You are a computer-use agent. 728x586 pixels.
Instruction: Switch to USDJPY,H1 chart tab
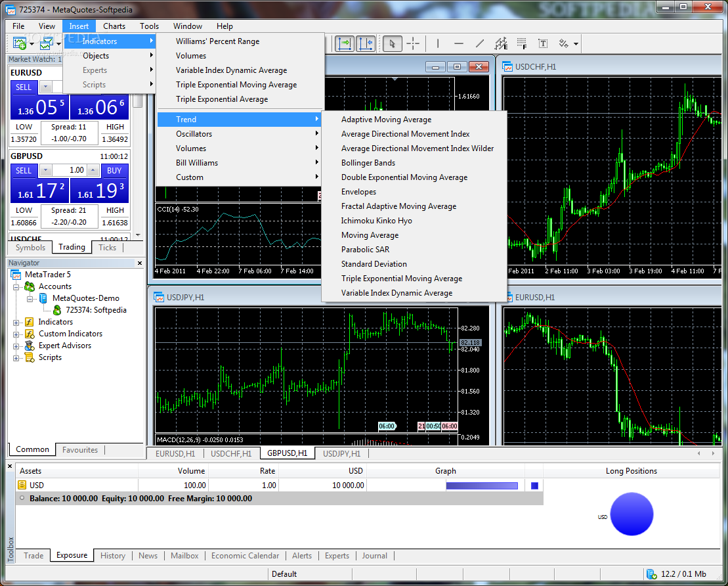(x=342, y=453)
